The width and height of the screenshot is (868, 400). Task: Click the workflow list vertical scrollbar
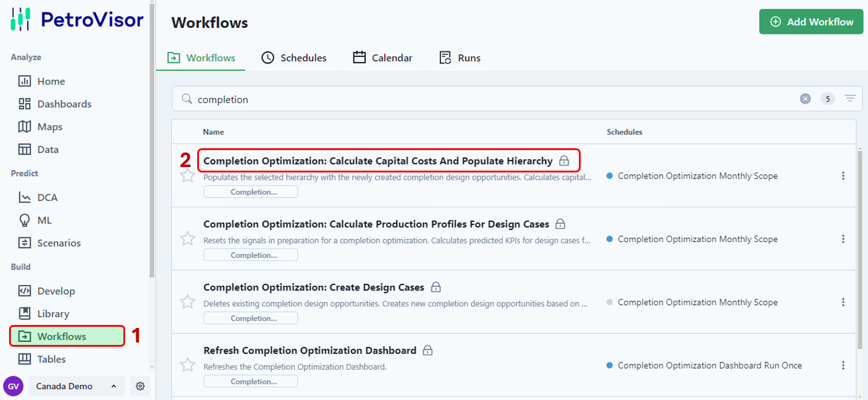(x=860, y=249)
